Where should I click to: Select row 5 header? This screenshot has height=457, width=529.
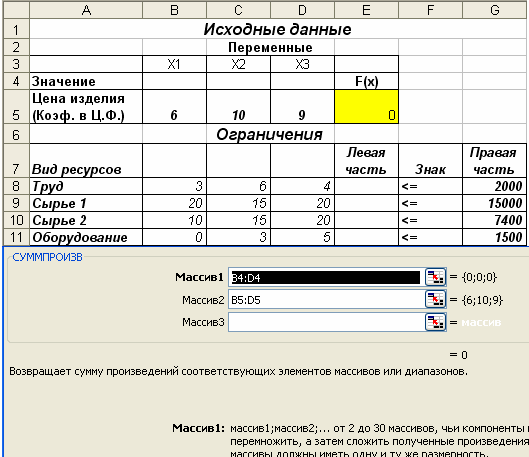point(16,107)
